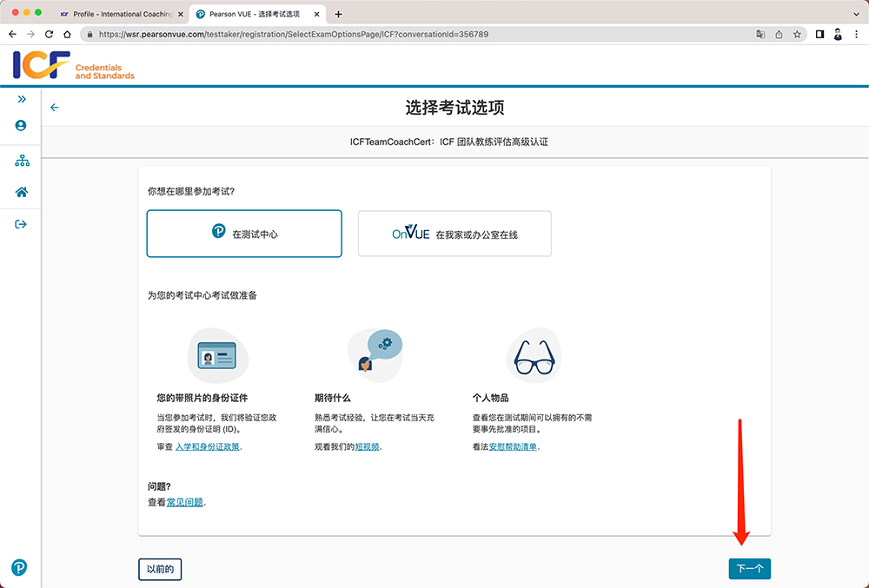Click the organization hierarchy sidebar icon
The image size is (869, 588).
(x=21, y=161)
